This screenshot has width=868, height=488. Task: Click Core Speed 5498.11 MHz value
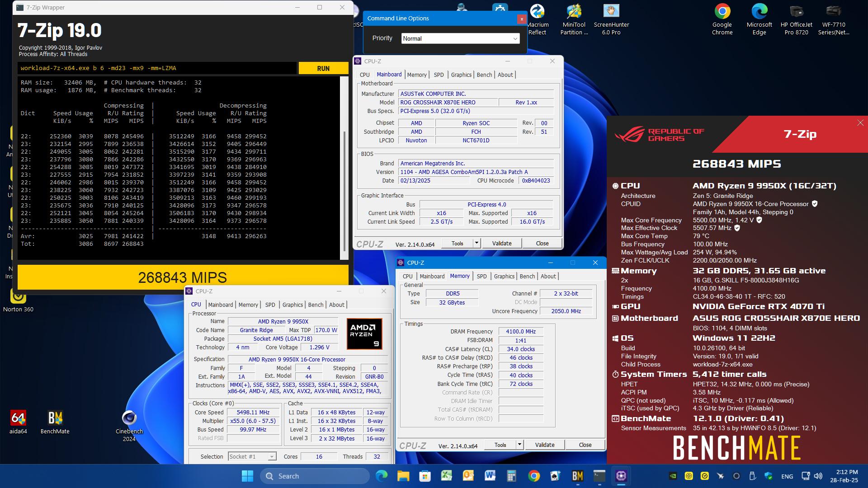(253, 413)
